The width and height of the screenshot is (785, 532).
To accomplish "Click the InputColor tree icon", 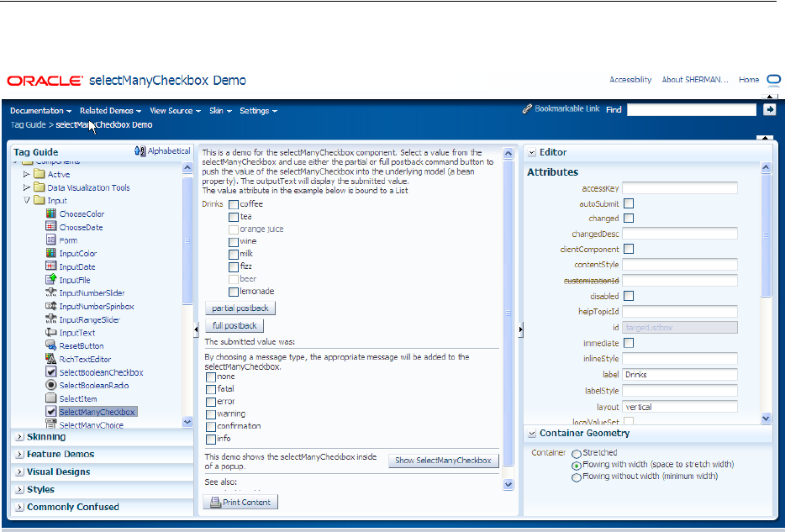I will 50,253.
